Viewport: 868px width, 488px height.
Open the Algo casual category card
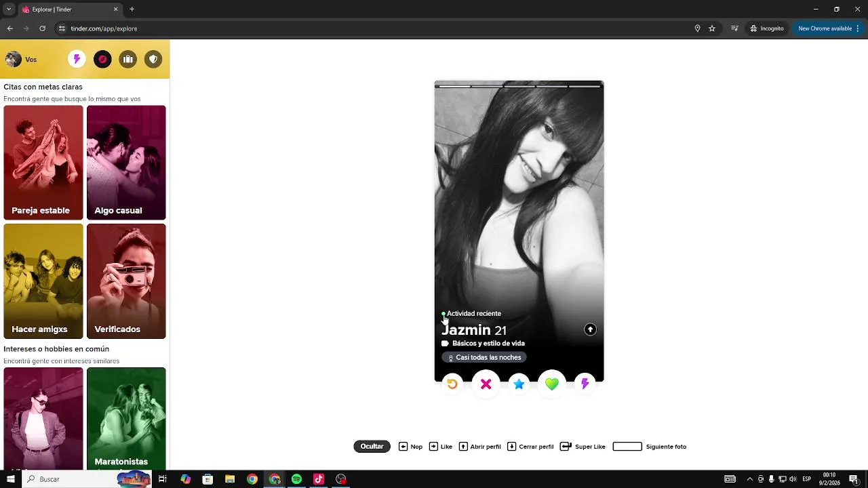coord(126,163)
